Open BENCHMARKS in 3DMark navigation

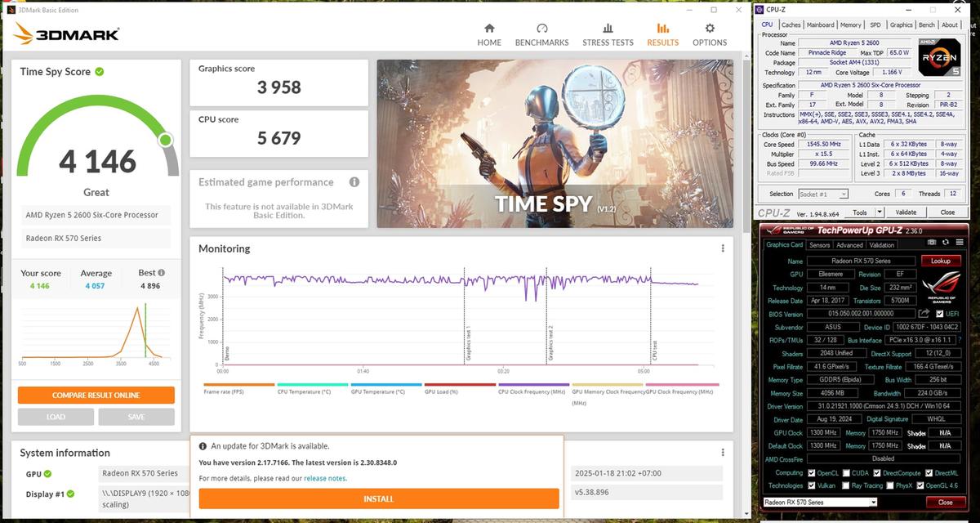541,35
